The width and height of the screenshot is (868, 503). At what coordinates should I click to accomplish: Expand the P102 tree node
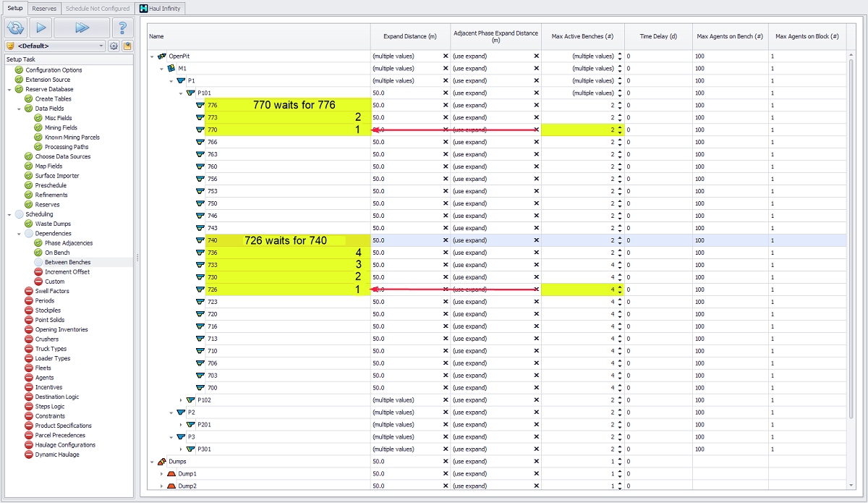click(181, 400)
